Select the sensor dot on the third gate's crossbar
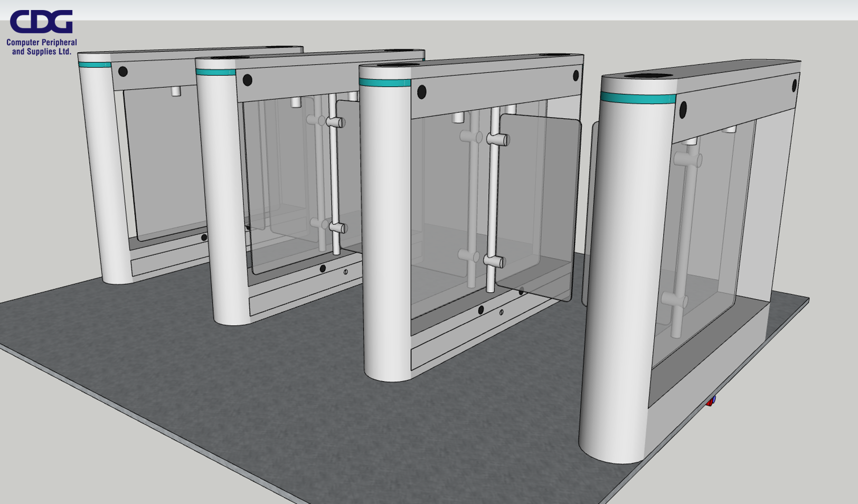This screenshot has width=858, height=504. tap(422, 91)
